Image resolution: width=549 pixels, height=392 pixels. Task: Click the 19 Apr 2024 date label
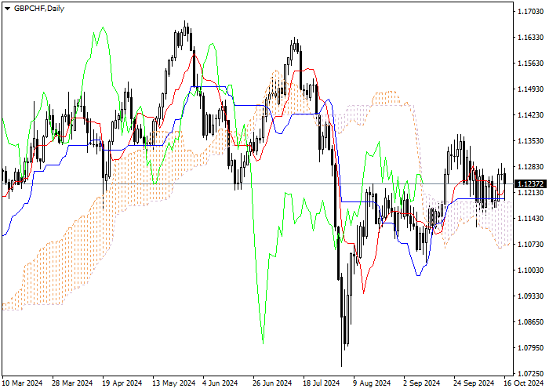tap(122, 383)
